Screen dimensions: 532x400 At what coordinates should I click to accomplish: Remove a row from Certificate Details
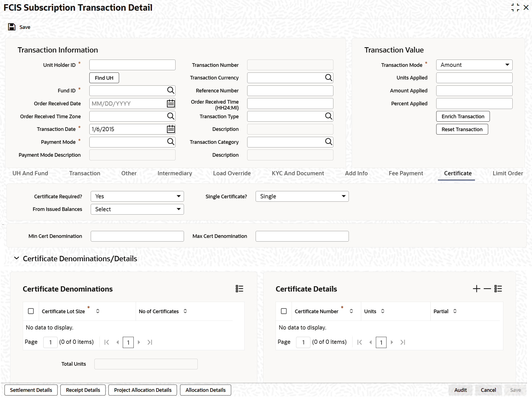pyautogui.click(x=487, y=289)
